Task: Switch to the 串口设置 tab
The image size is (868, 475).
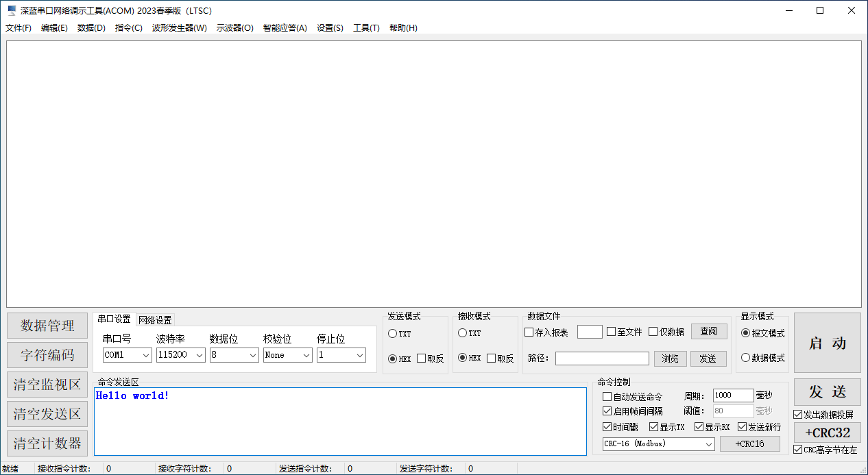Action: point(114,319)
